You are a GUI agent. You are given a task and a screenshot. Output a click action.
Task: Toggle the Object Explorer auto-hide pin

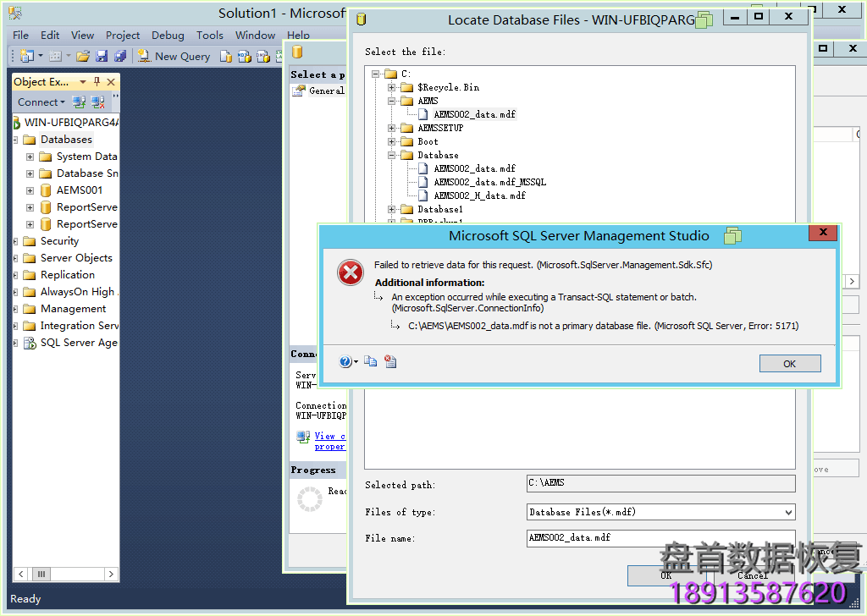tap(97, 82)
